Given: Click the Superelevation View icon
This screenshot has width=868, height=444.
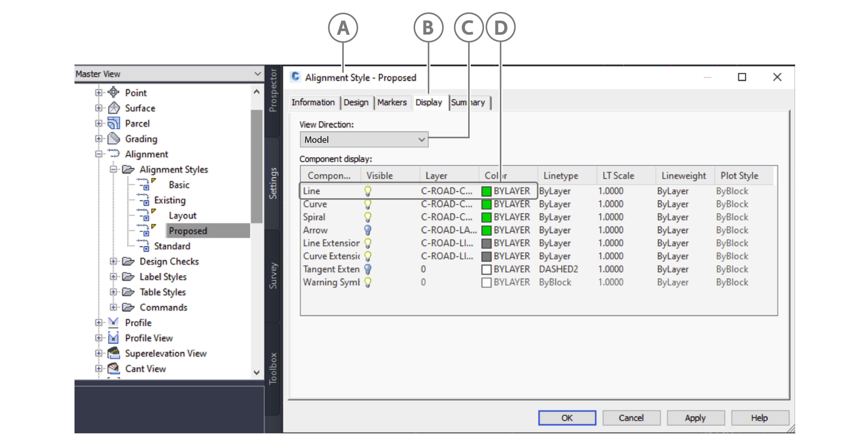Looking at the screenshot, I should 114,353.
